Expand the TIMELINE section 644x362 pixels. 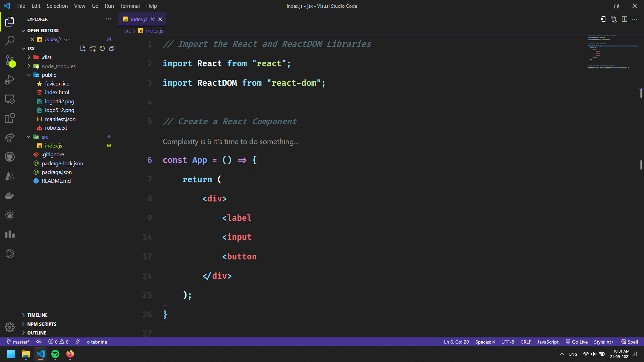coord(37,315)
